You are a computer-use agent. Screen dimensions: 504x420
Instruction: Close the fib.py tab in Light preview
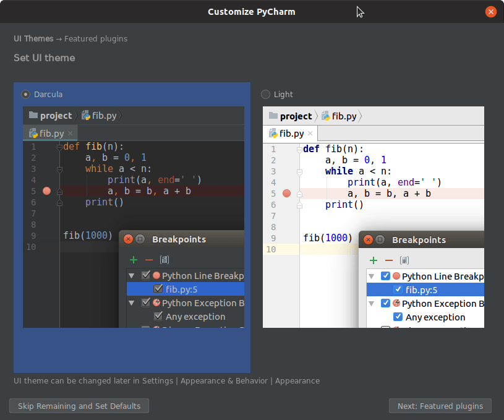point(310,133)
